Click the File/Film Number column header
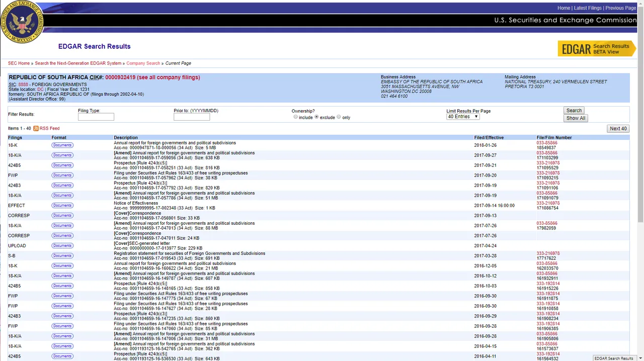The width and height of the screenshot is (644, 361). [x=554, y=138]
